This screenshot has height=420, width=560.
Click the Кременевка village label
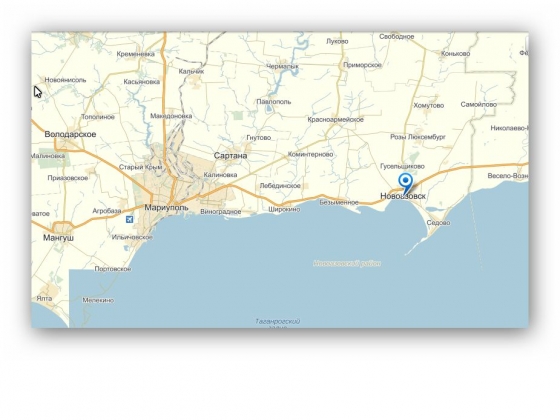(x=136, y=54)
